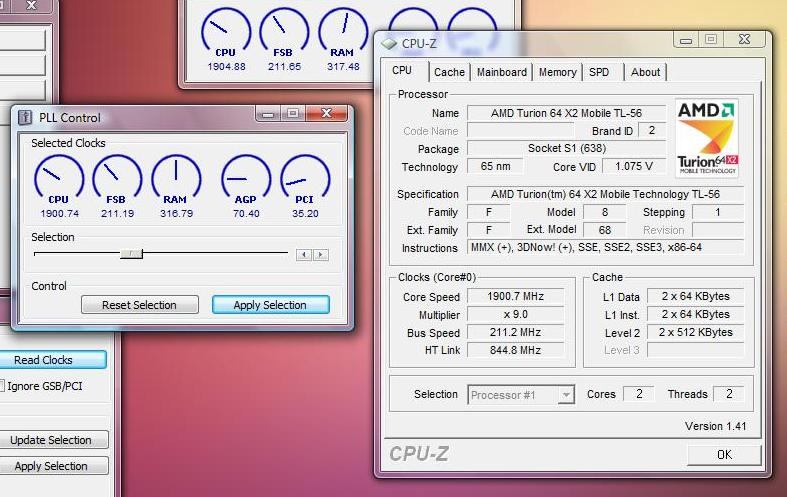Select the CPU tab in CPU-Z
This screenshot has width=787, height=497.
[x=405, y=71]
